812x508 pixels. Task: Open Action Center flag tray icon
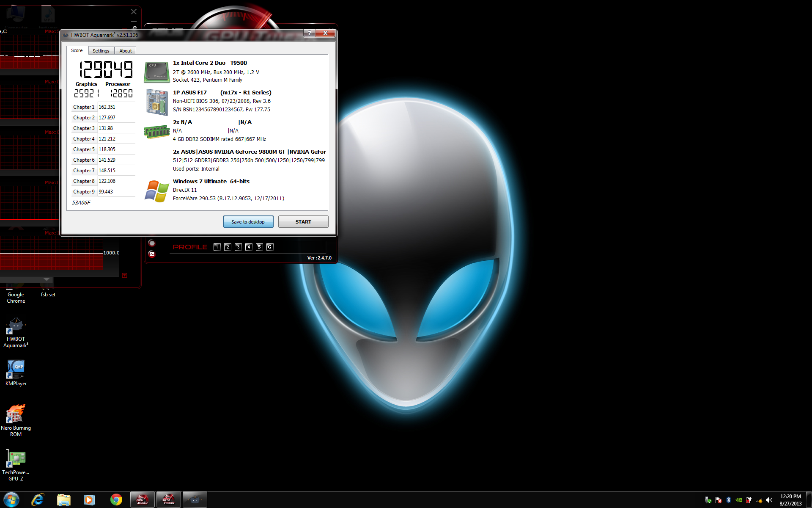pyautogui.click(x=719, y=500)
